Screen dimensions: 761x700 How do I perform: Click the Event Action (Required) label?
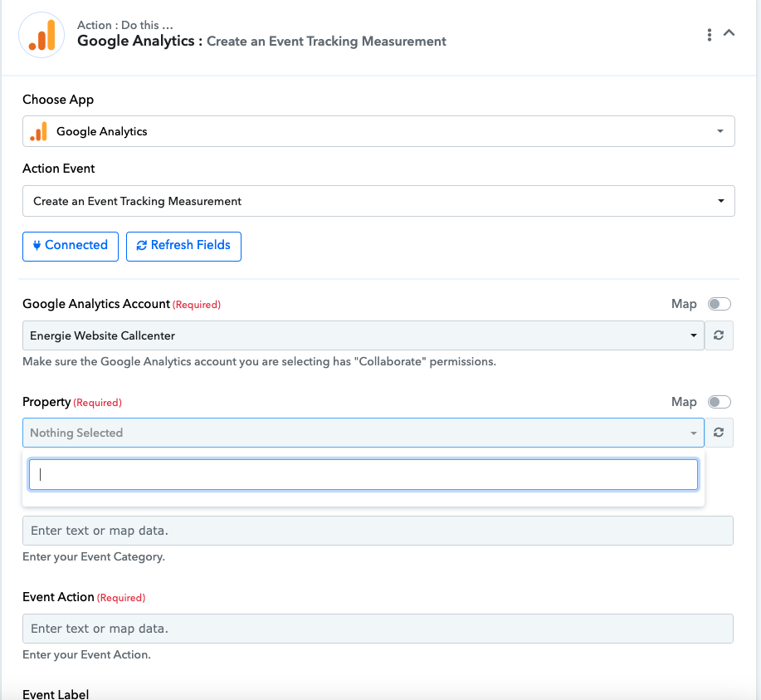tap(84, 597)
